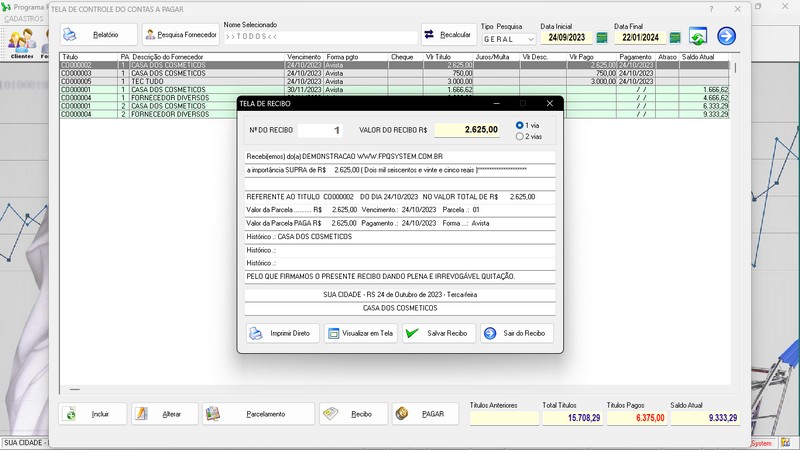Click the Nº do Recibo input field

(325, 130)
